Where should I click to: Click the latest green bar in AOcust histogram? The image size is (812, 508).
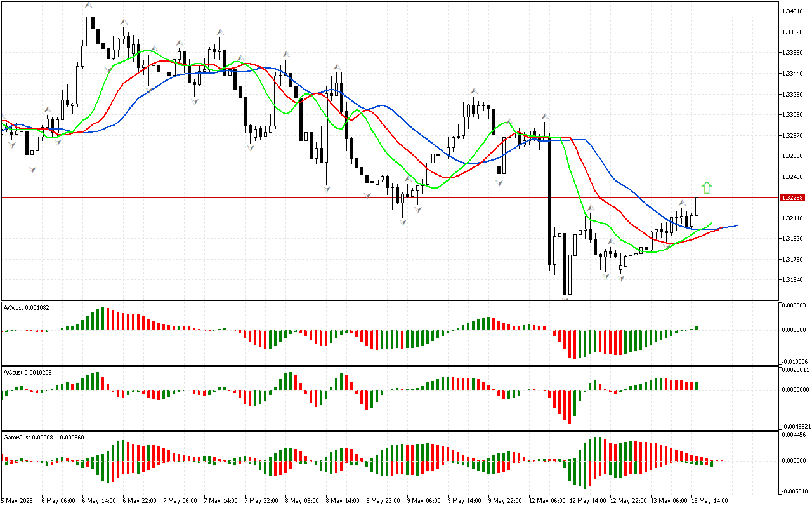pos(696,328)
